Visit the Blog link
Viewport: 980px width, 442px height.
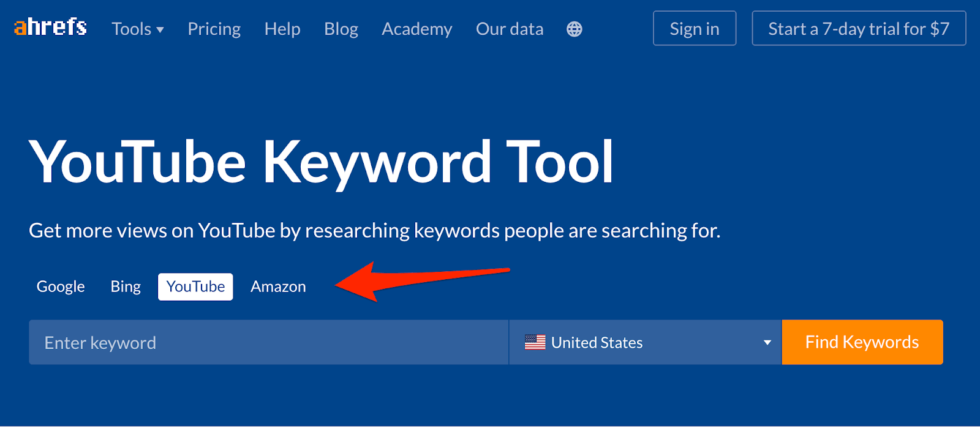click(x=341, y=29)
